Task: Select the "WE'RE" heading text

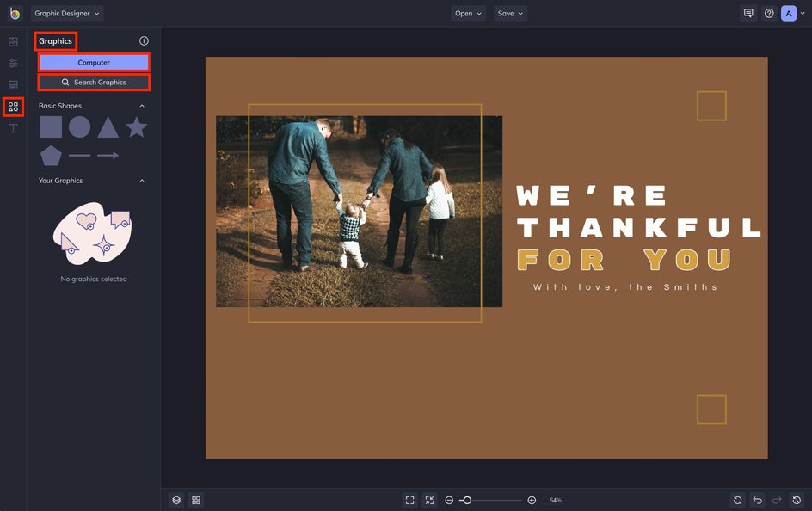Action: [x=592, y=195]
